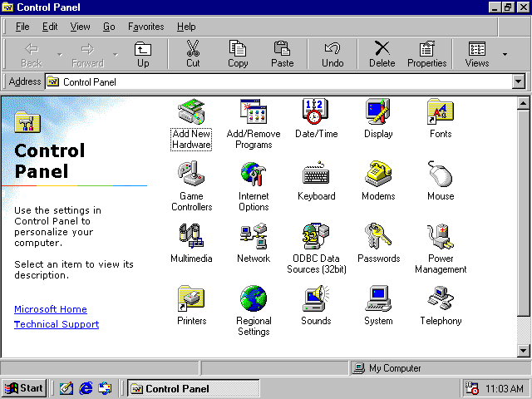Click the Views toolbar button
This screenshot has width=532, height=399.
coord(476,54)
